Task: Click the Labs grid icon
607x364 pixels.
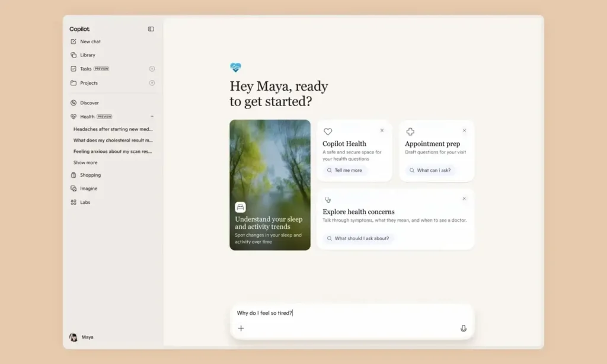Action: 74,202
